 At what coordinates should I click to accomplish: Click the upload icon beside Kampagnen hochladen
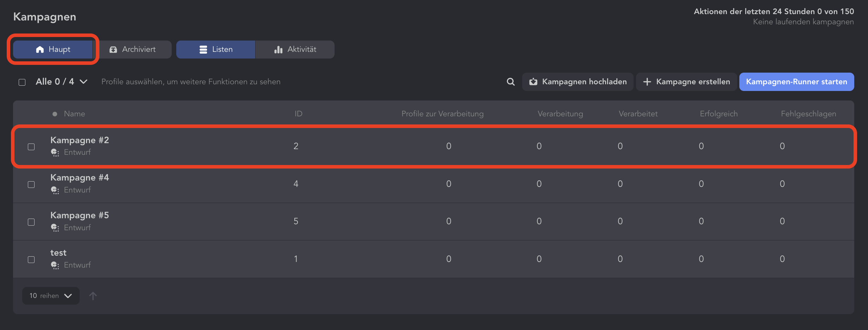(x=533, y=82)
